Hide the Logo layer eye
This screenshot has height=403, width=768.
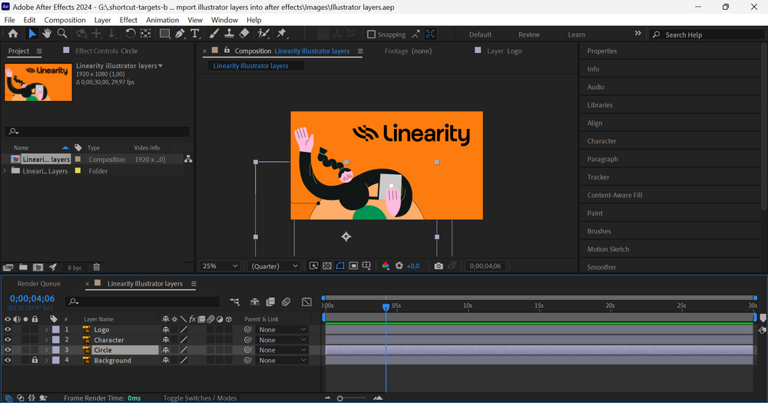(7, 330)
